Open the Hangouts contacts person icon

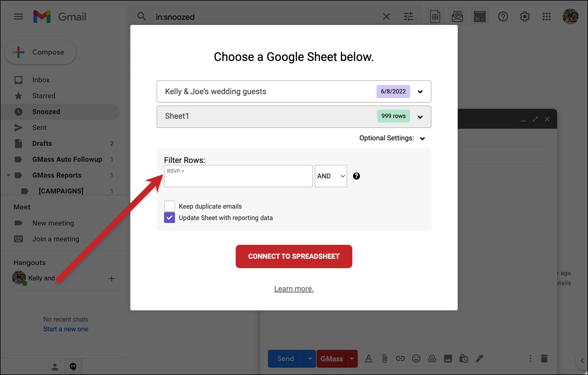[55, 366]
